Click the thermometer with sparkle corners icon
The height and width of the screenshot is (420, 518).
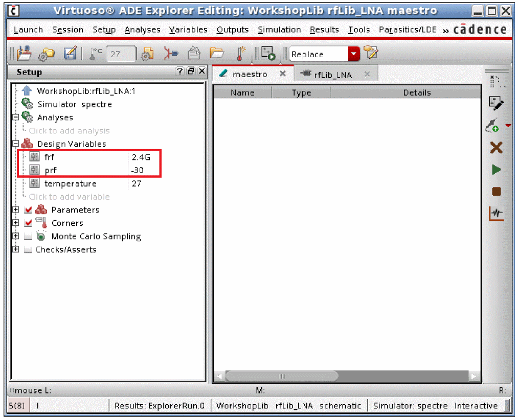click(x=241, y=54)
